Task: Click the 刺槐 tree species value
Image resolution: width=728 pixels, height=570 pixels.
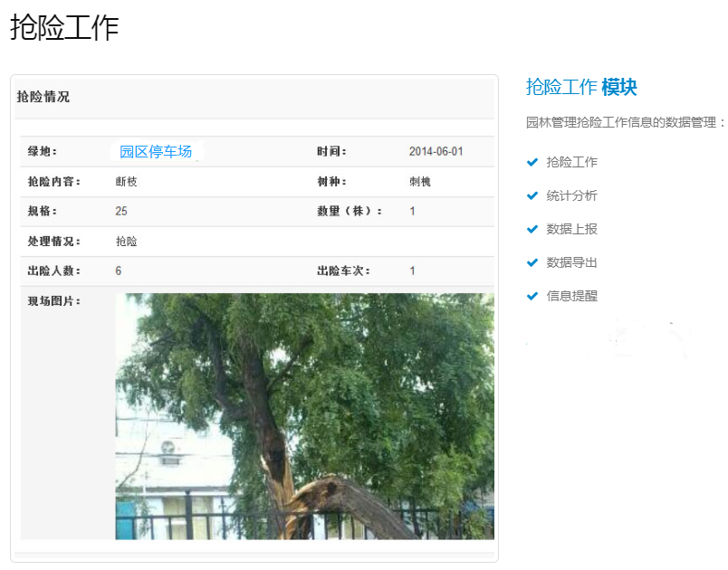Action: (x=420, y=182)
